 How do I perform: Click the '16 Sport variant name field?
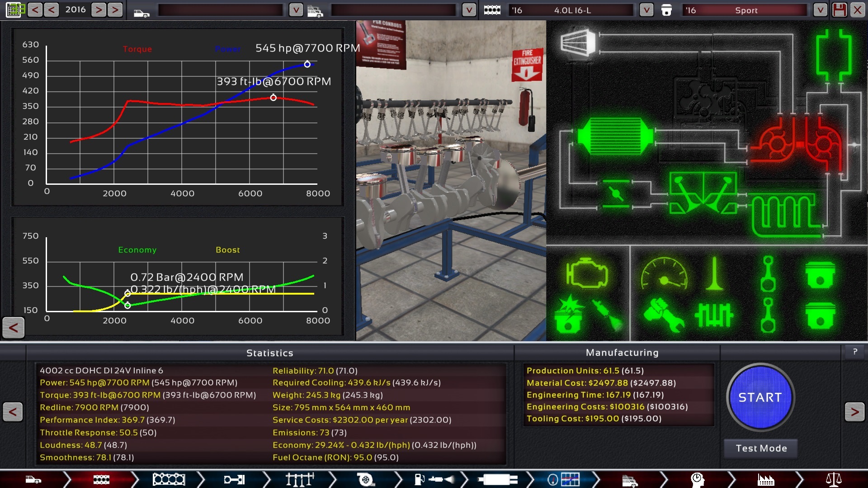(745, 10)
